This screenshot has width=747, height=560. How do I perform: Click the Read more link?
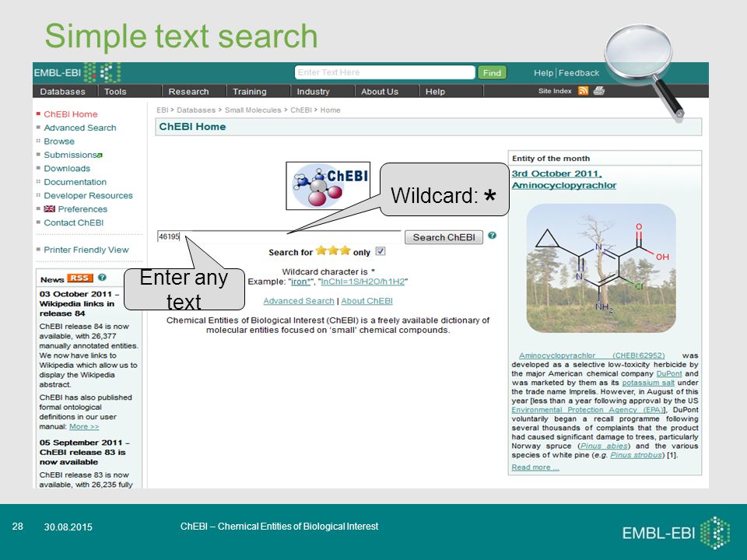pos(535,467)
